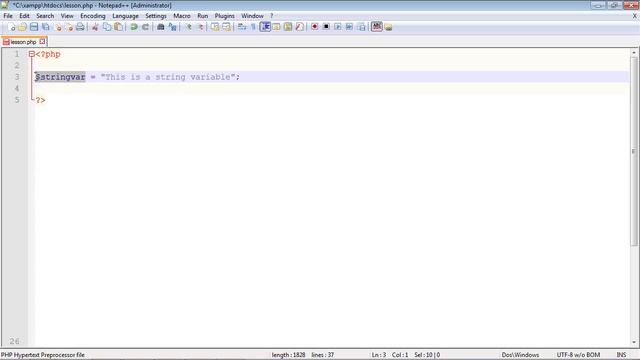Run macro multiple times icon
Screen dimensions: 640x360
[349, 27]
